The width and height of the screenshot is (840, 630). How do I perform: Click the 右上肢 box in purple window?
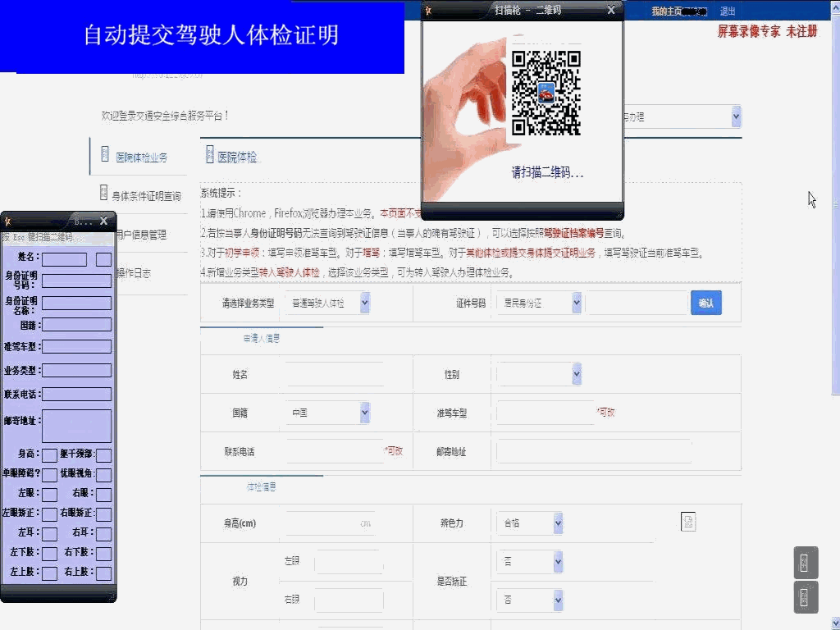tap(104, 573)
